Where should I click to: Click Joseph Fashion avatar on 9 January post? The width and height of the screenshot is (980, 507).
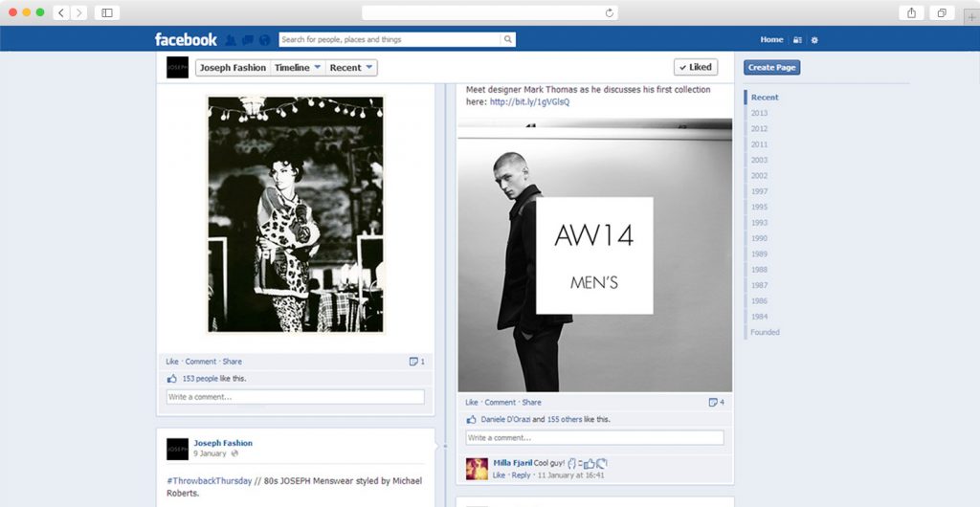pos(177,449)
